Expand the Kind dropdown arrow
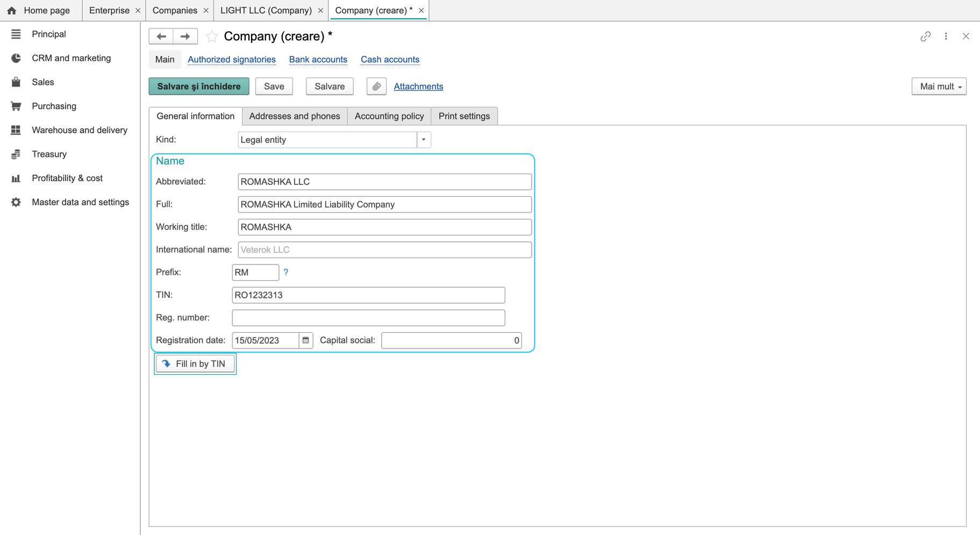 tap(424, 140)
